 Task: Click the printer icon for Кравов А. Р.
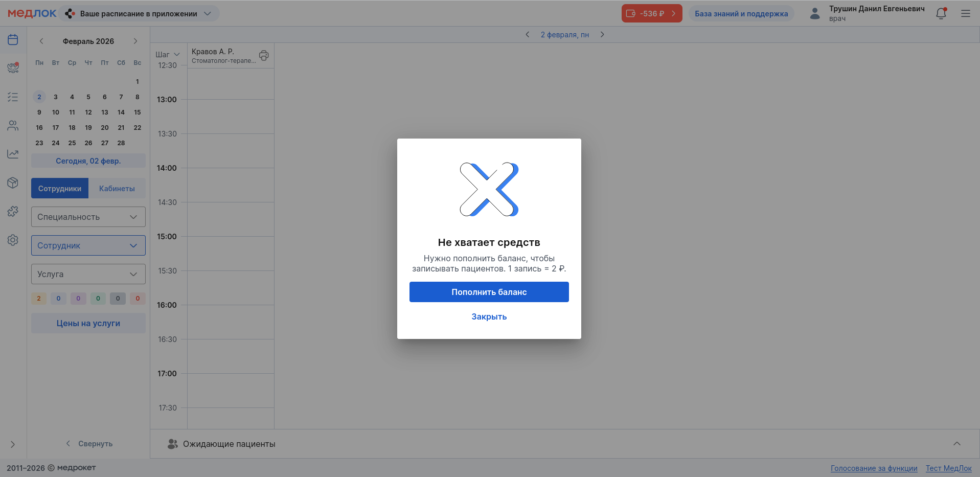coord(264,56)
